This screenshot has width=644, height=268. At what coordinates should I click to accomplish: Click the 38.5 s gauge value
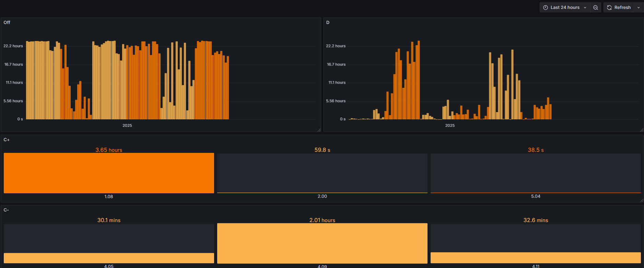pos(536,150)
